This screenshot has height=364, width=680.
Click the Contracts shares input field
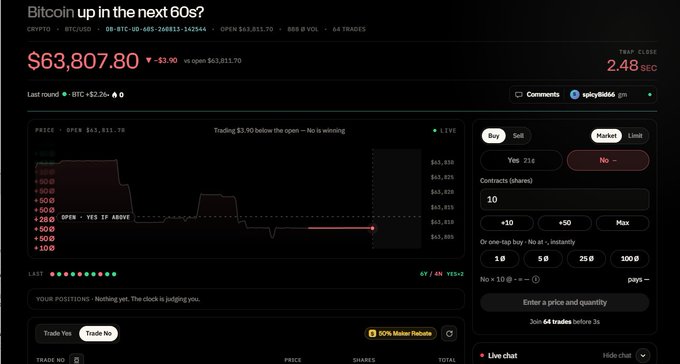[565, 200]
